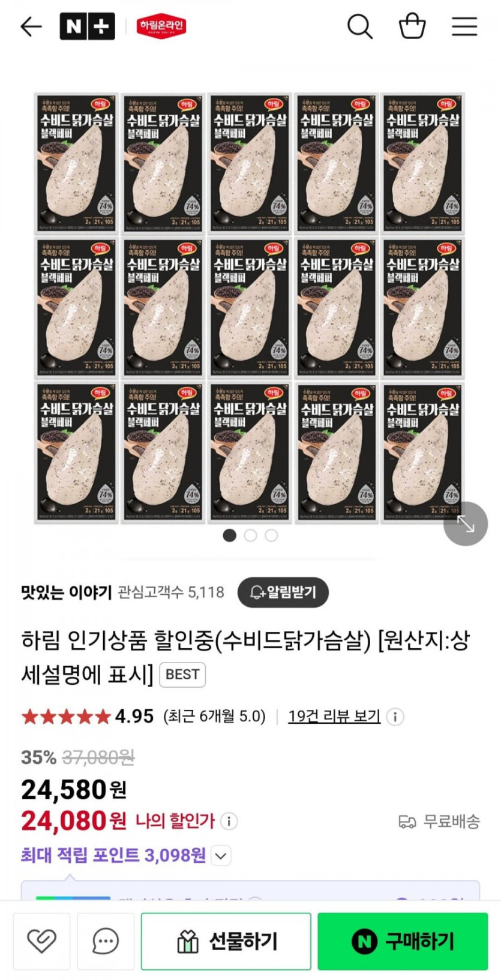The width and height of the screenshot is (501, 980).
Task: Tap the green 구매하기 purchase button
Action: pos(403,941)
